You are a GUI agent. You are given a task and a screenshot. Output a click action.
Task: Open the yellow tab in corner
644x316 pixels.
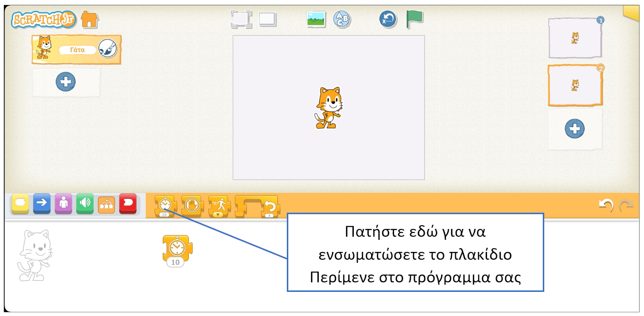[x=631, y=12]
